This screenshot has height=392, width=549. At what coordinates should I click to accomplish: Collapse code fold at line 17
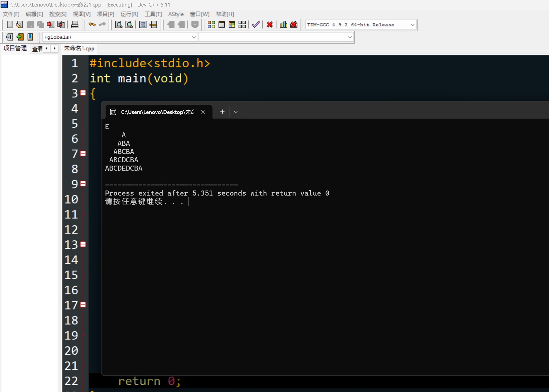pyautogui.click(x=83, y=305)
